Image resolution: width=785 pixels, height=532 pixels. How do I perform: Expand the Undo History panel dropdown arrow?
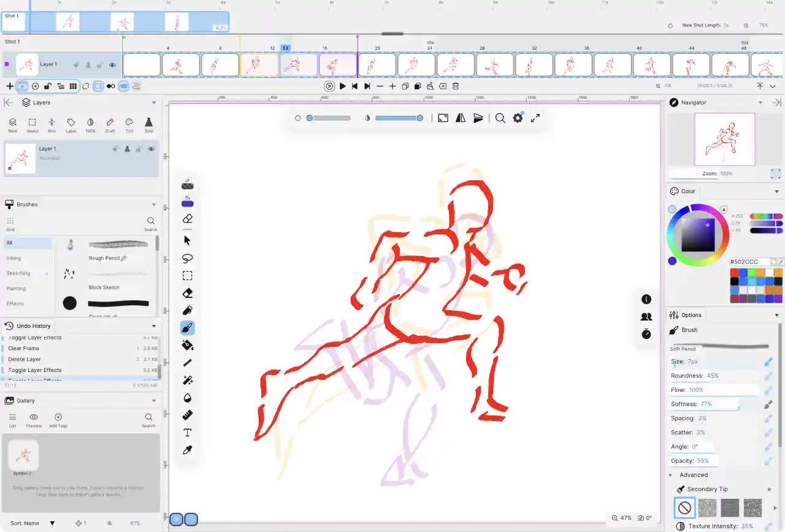[x=154, y=326]
